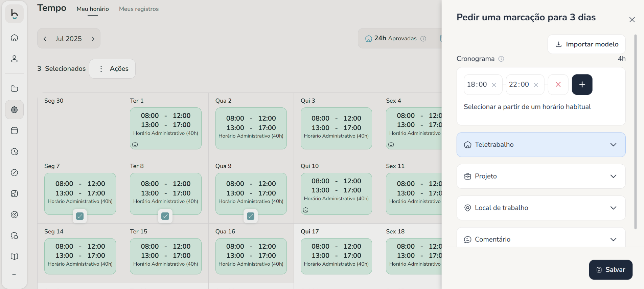Expand the Projeto dropdown
The height and width of the screenshot is (289, 644).
click(x=540, y=177)
